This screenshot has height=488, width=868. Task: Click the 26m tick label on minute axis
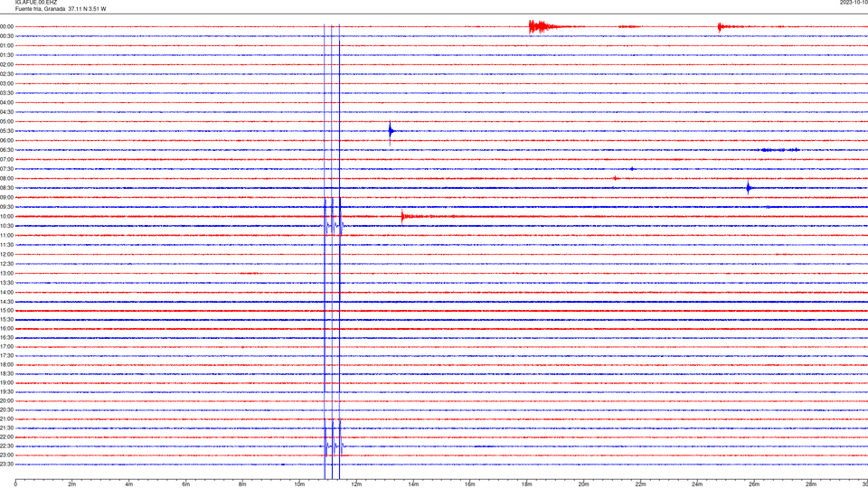754,484
